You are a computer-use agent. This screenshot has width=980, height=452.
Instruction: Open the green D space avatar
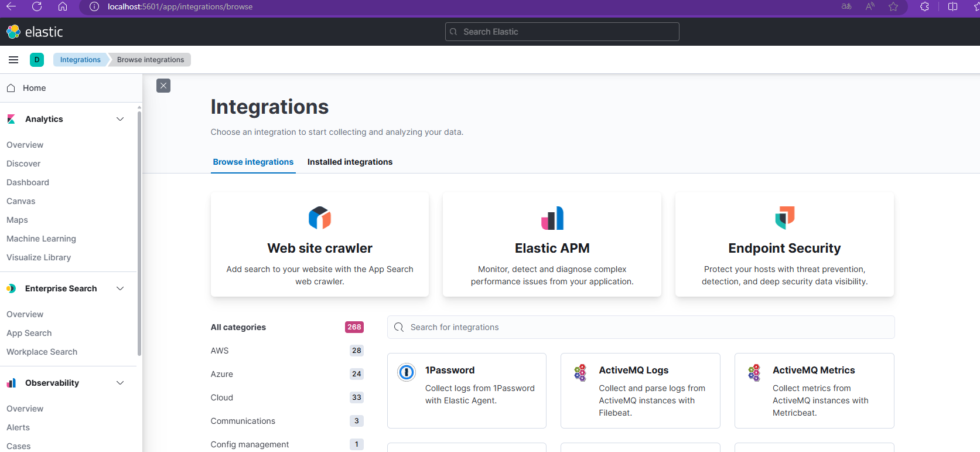(x=37, y=60)
